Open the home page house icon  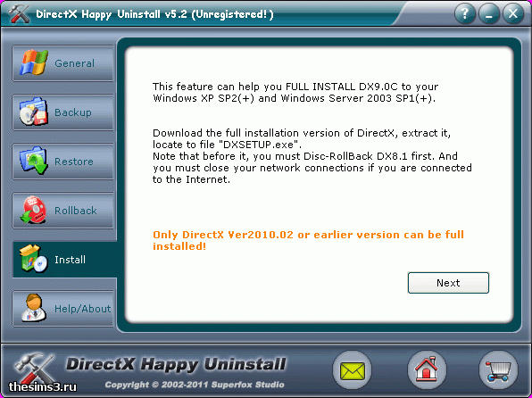click(427, 369)
